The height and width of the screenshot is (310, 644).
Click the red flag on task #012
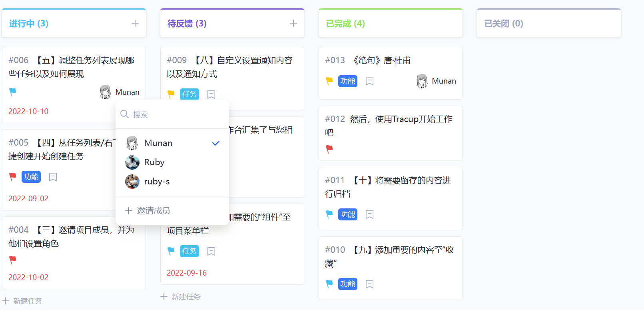(x=329, y=149)
